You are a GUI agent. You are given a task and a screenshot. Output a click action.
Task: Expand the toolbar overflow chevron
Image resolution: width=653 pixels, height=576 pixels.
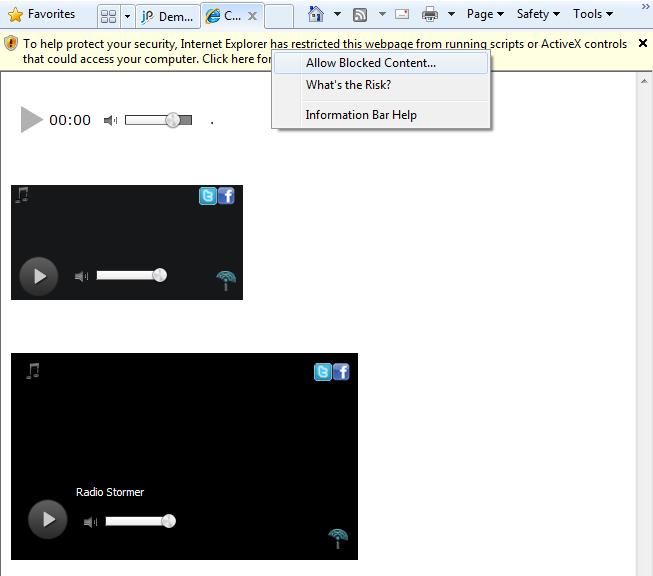tap(646, 7)
